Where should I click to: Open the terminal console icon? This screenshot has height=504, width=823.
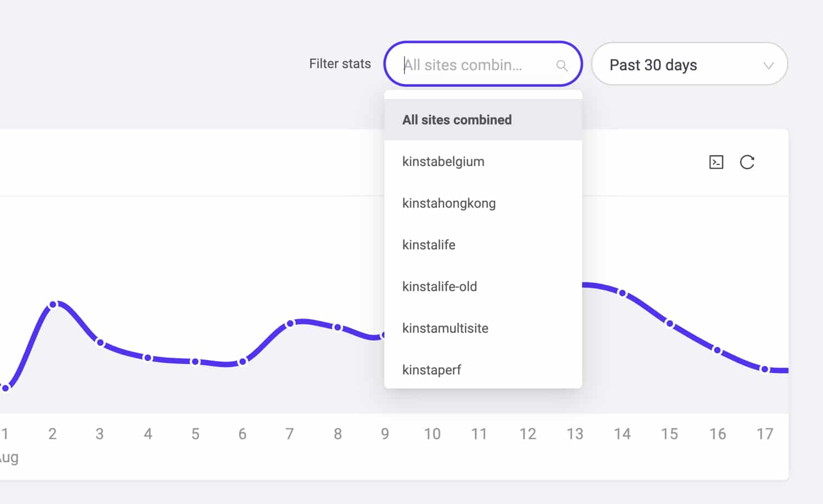tap(716, 162)
